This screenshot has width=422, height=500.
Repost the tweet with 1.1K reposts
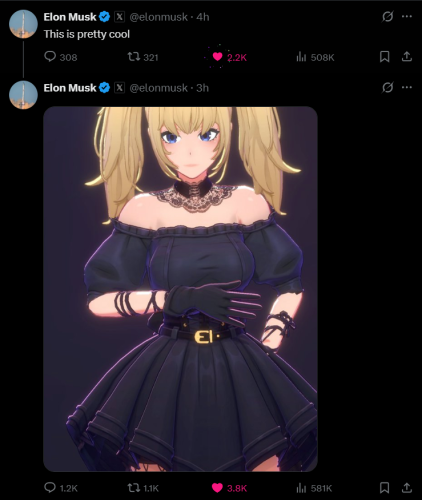click(143, 488)
